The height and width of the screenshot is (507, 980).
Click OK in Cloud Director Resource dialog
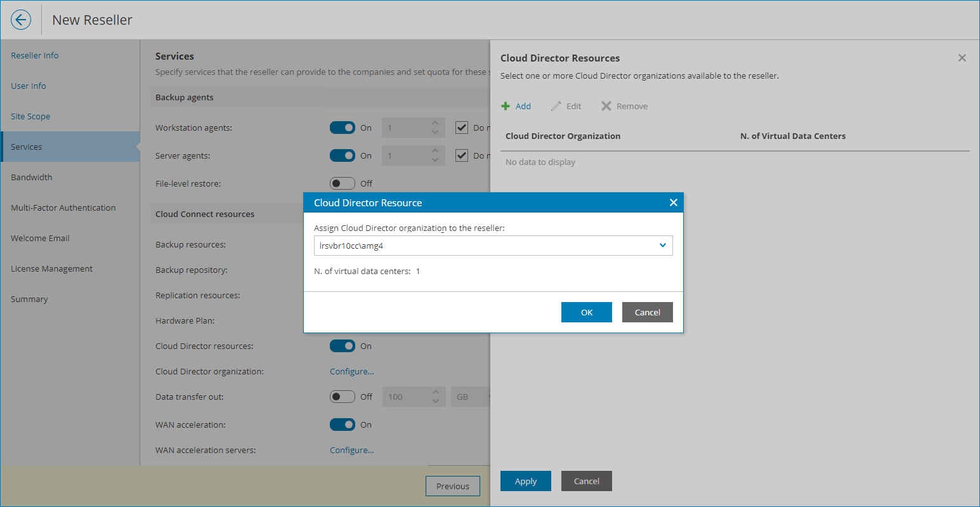[587, 312]
